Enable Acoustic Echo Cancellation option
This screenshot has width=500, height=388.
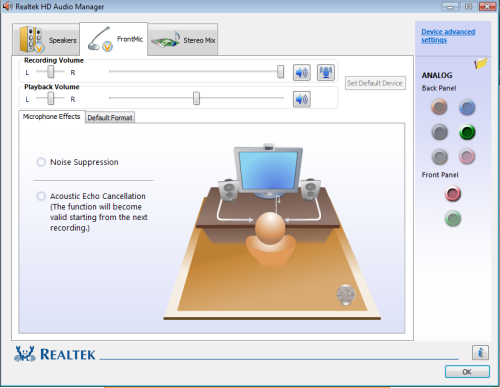pos(41,196)
